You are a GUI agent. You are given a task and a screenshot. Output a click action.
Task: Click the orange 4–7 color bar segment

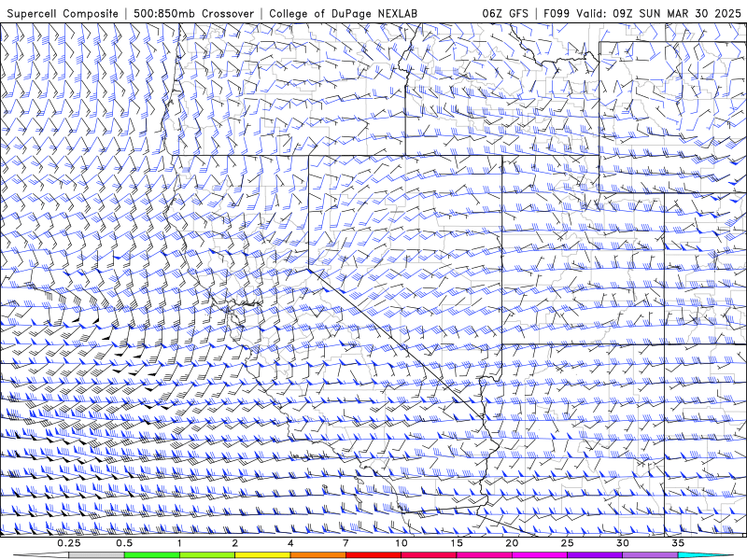pos(317,555)
